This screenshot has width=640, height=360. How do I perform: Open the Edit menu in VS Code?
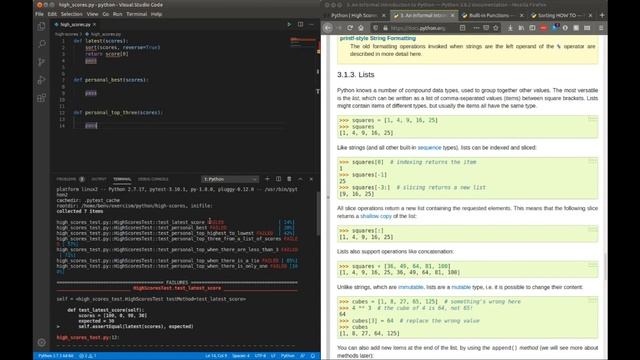pos(52,14)
